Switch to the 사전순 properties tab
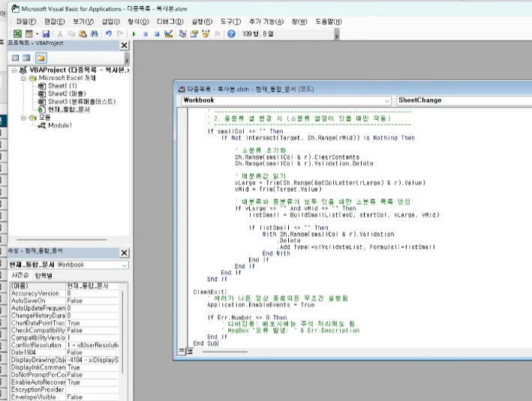 (20, 275)
